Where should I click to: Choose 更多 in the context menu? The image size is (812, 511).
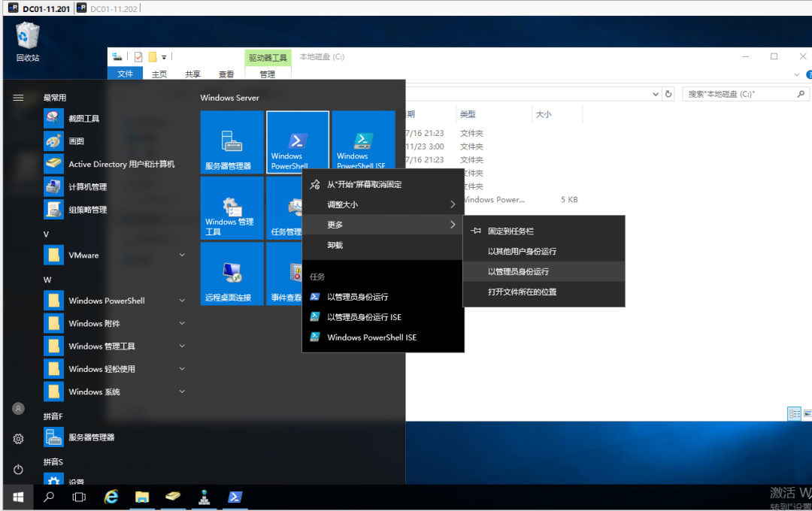pyautogui.click(x=383, y=225)
